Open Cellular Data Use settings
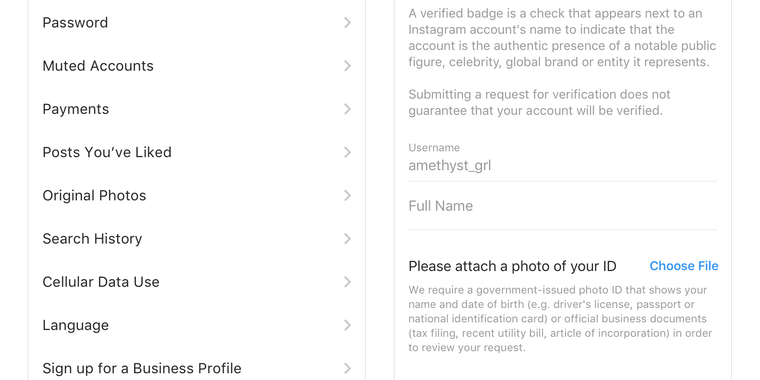 click(196, 282)
